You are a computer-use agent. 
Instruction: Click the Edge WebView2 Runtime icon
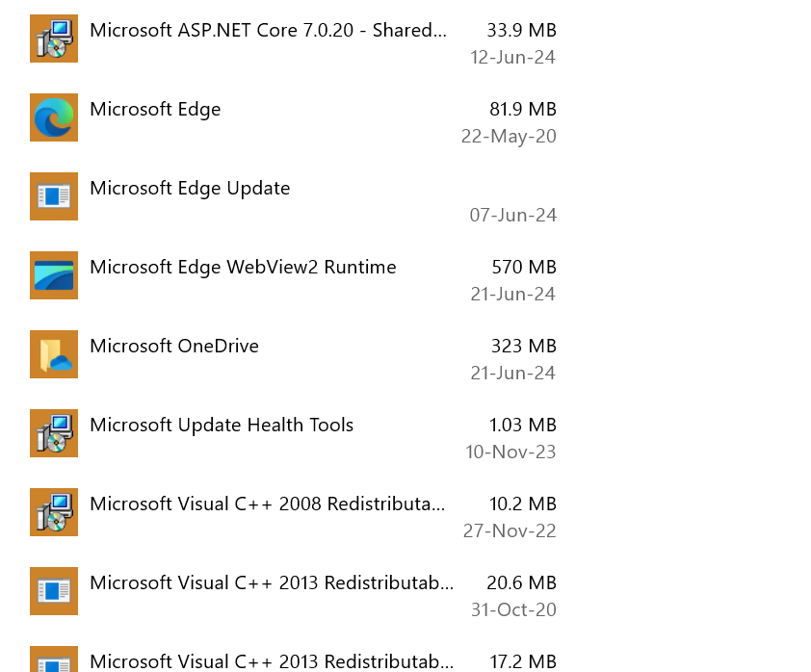tap(54, 275)
